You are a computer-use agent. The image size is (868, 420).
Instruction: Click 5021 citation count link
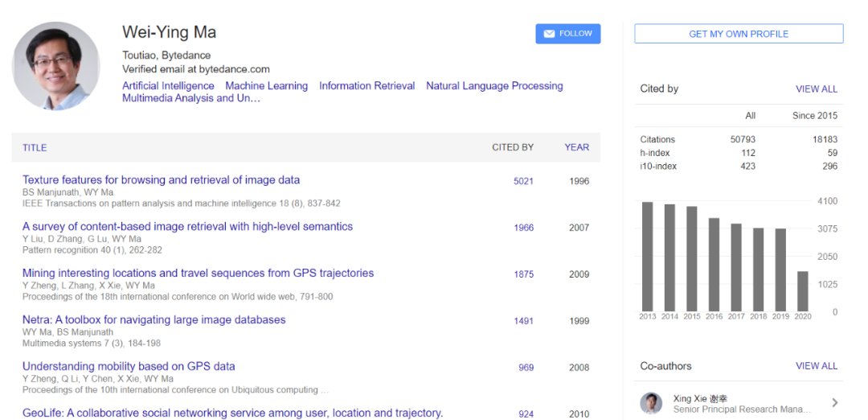point(523,182)
